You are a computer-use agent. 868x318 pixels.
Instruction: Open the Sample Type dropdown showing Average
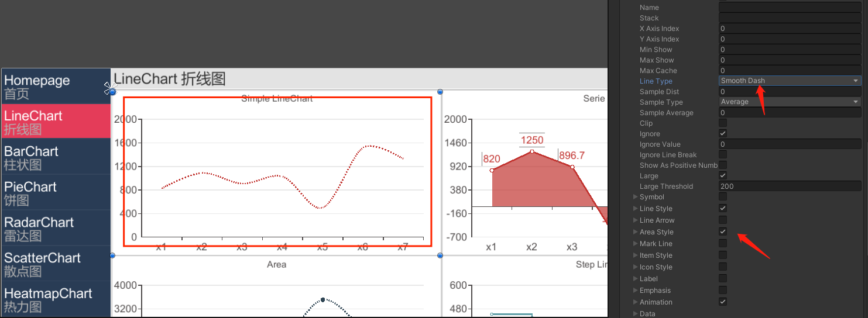[x=790, y=102]
